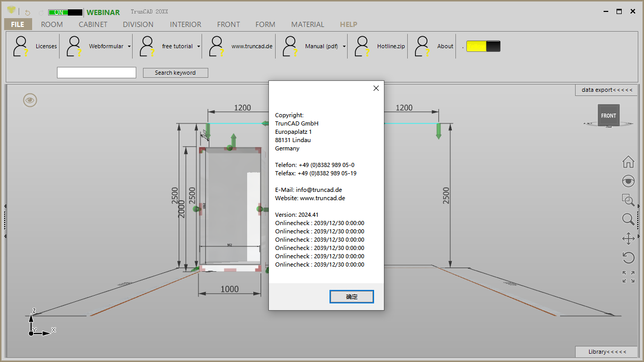Maximize the TrunCAD window
Image resolution: width=644 pixels, height=362 pixels.
(619, 11)
